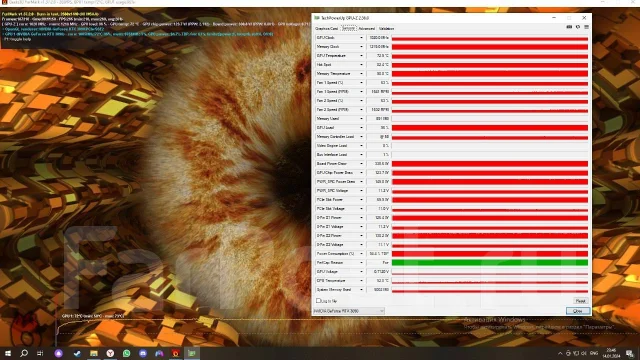Open taskbar clock and date
Image resolution: width=640 pixels, height=360 pixels.
click(x=611, y=353)
